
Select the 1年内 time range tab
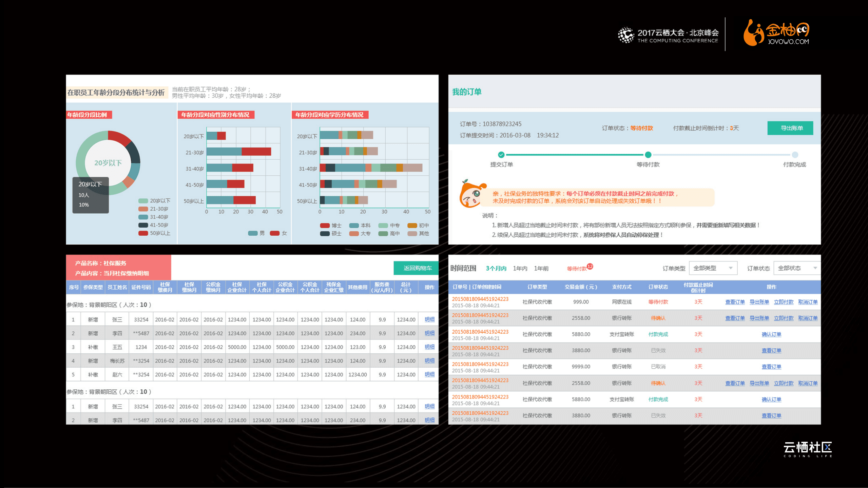(520, 269)
